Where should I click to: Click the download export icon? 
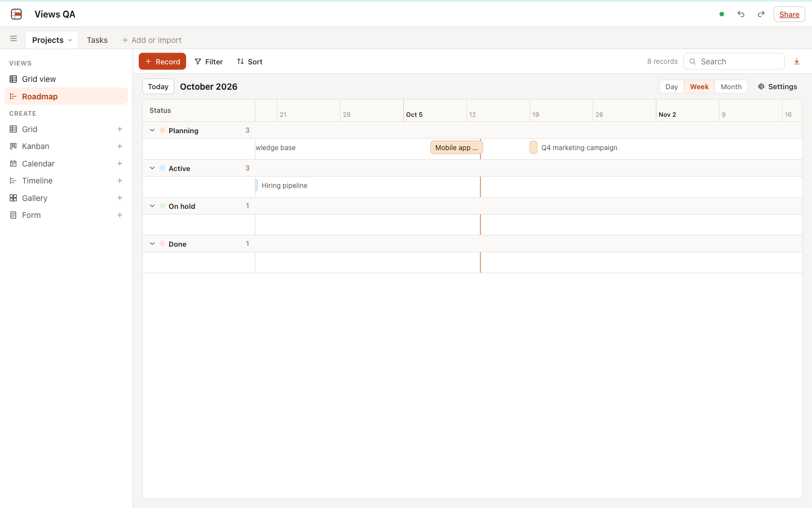797,62
